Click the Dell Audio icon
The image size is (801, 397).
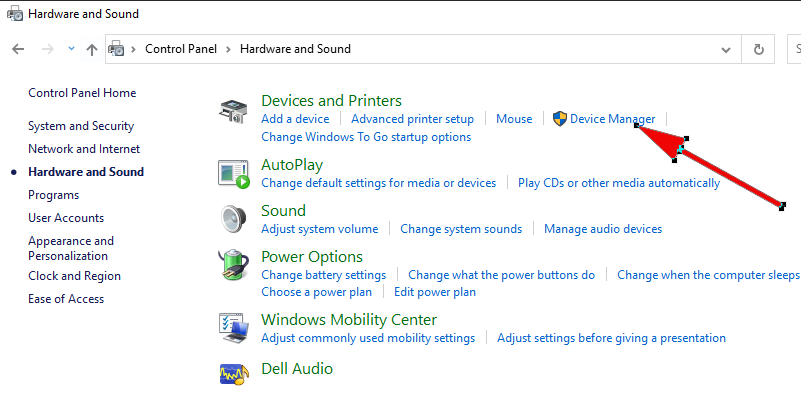pos(234,375)
